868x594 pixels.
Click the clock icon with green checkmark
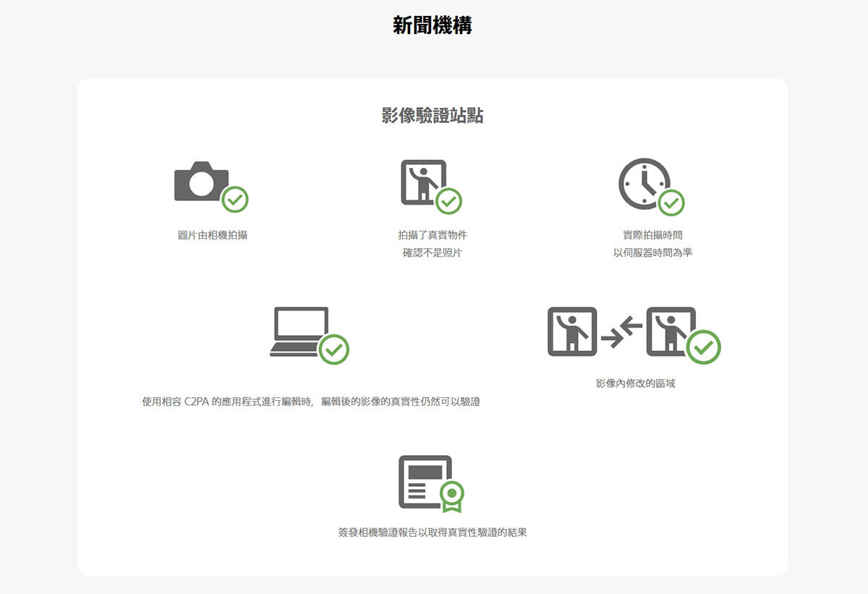click(652, 187)
